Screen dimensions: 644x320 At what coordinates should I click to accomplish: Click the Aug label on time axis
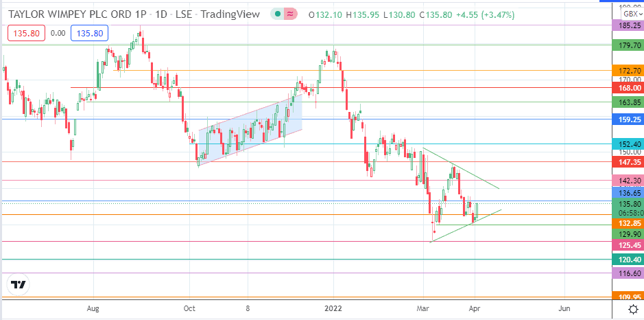(95, 309)
